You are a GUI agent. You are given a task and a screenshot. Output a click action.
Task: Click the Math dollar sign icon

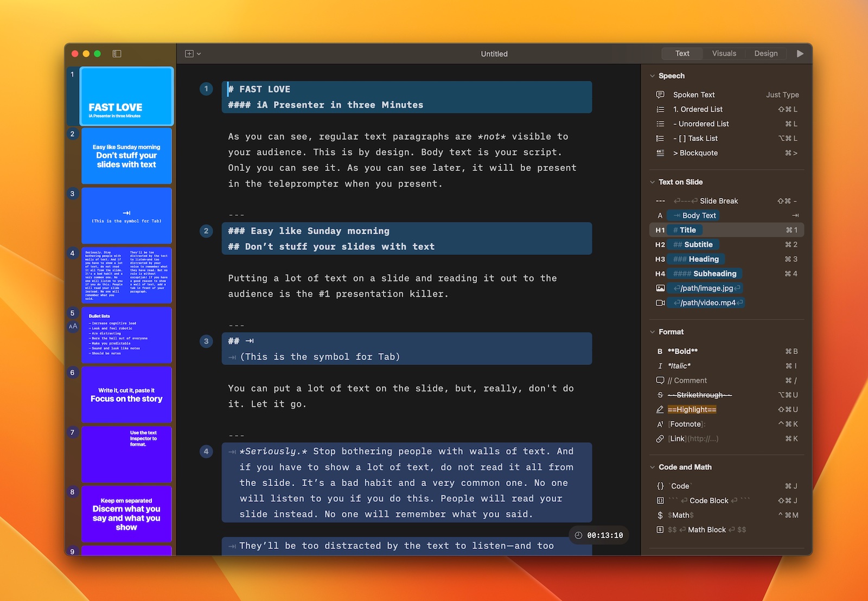660,515
